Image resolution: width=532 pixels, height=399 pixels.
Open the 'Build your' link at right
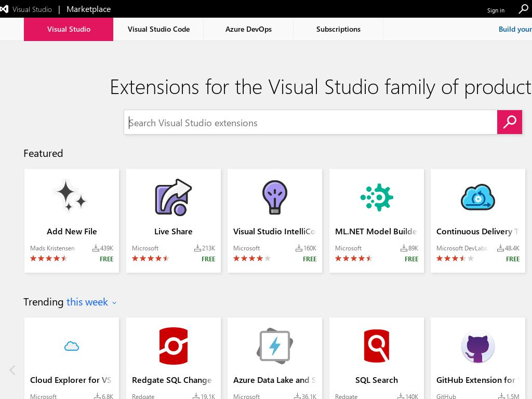pos(515,29)
